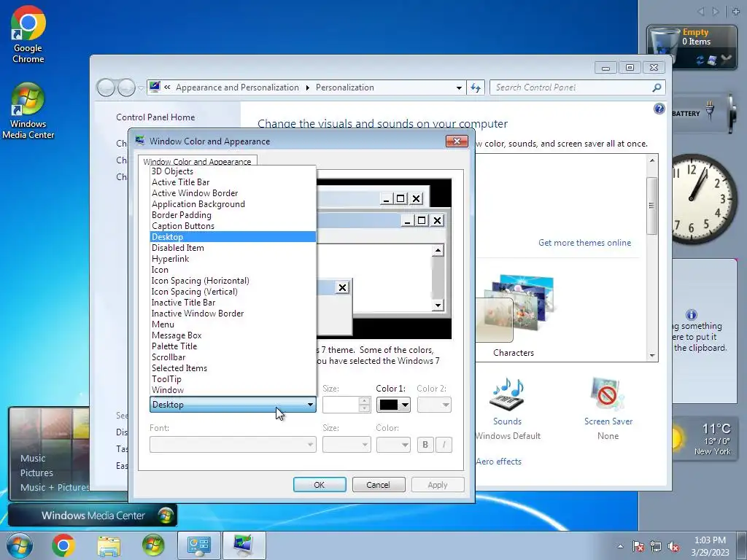Open muted volume tray icon
The width and height of the screenshot is (747, 560).
click(673, 547)
